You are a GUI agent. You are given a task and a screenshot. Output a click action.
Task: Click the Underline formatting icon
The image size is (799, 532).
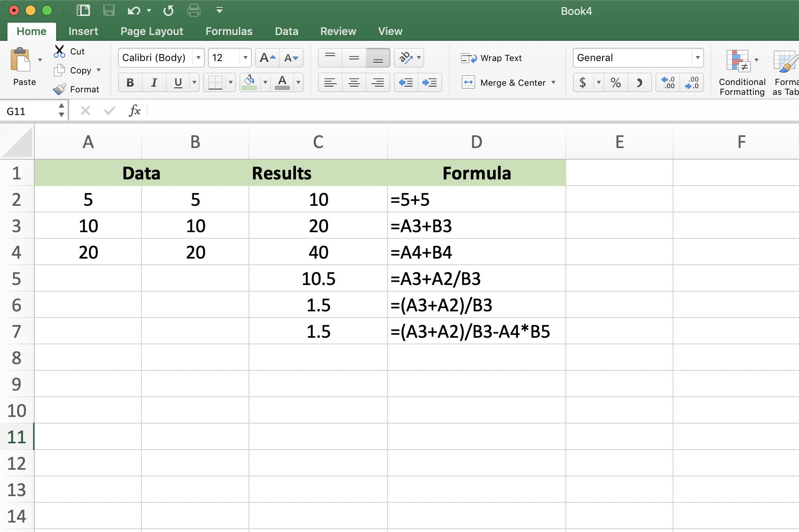(178, 82)
